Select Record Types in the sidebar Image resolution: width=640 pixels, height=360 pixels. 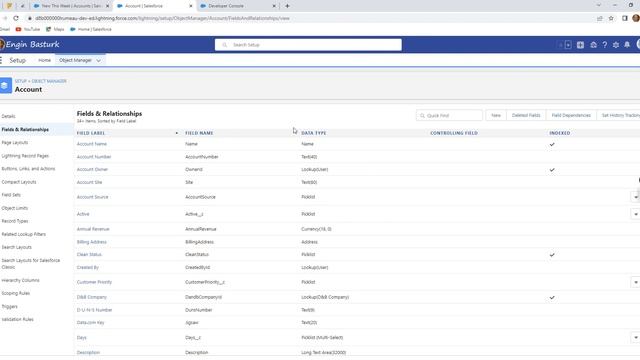15,221
